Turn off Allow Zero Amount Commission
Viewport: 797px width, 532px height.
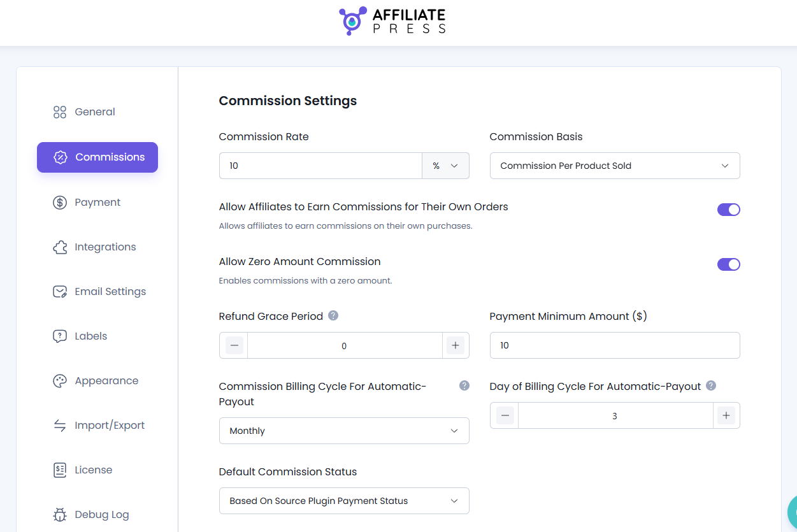pos(728,264)
